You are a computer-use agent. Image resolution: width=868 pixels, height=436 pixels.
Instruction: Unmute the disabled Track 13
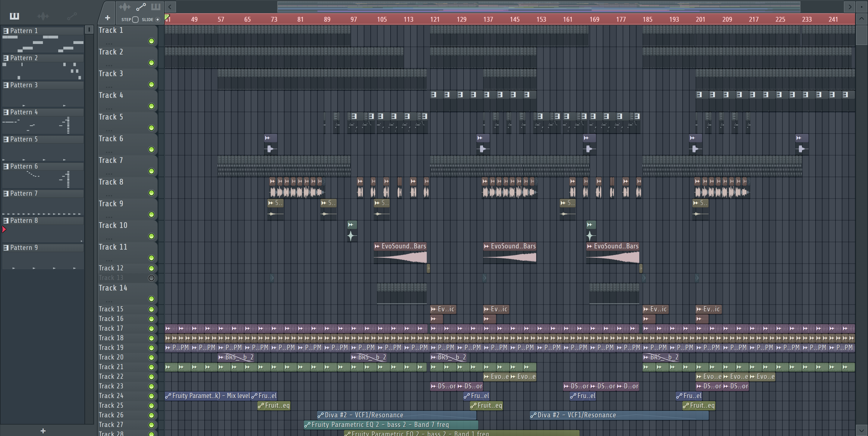151,278
